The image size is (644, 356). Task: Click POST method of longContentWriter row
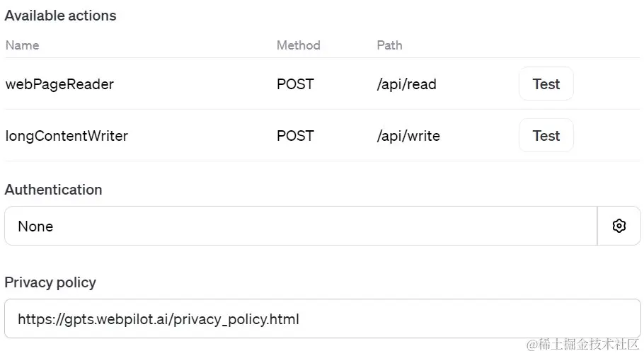point(295,136)
